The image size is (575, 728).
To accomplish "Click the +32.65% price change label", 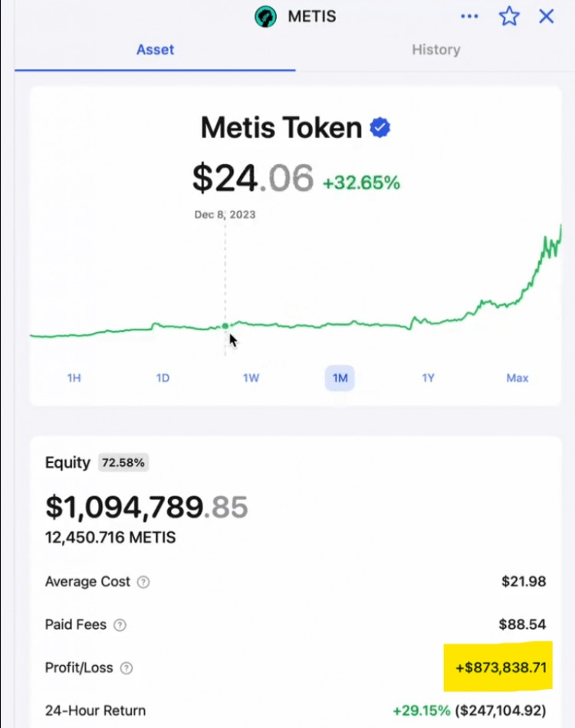I will pos(361,183).
